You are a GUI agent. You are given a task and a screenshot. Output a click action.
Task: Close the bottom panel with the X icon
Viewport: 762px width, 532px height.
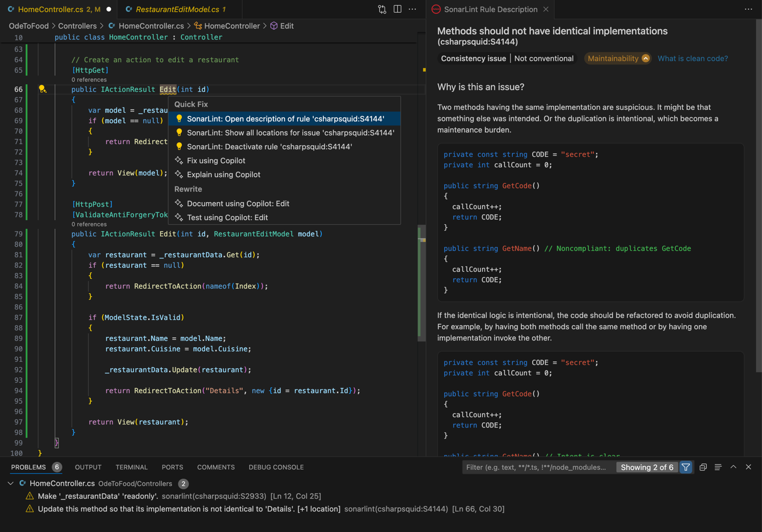point(748,467)
